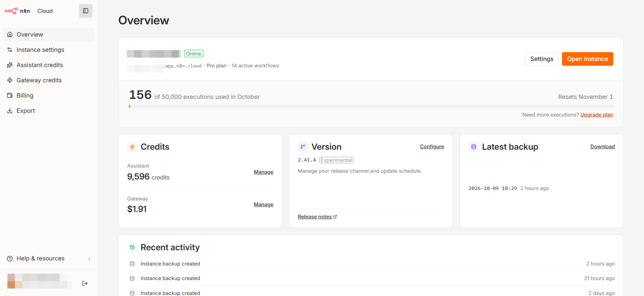Click the Instance settings sliders icon
644x296 pixels.
click(x=10, y=50)
